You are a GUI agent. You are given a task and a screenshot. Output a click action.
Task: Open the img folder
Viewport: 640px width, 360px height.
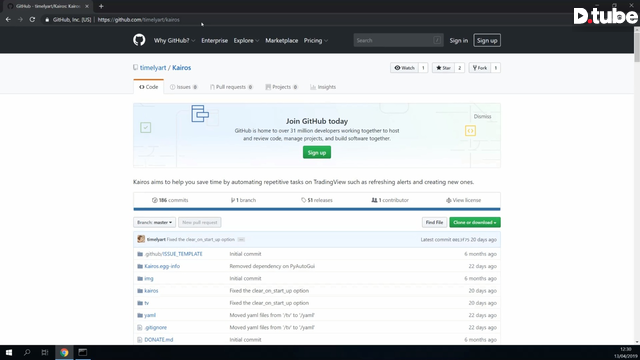pyautogui.click(x=149, y=278)
